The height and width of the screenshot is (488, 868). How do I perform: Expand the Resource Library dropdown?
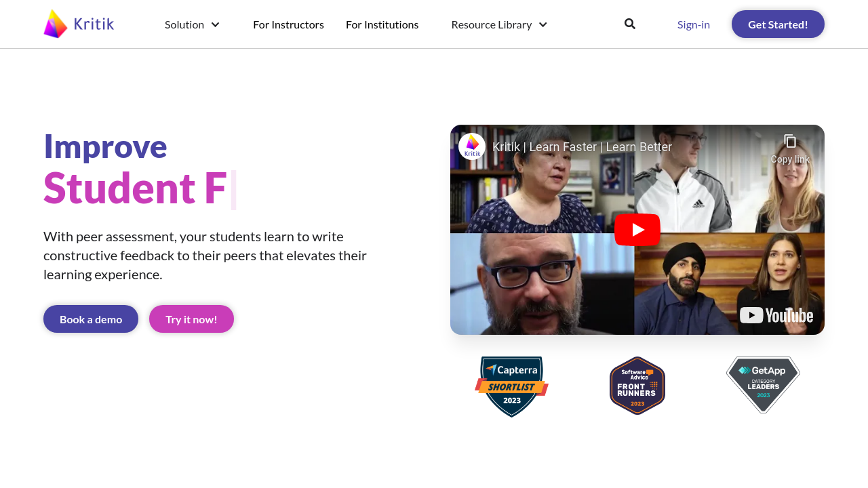[x=492, y=24]
